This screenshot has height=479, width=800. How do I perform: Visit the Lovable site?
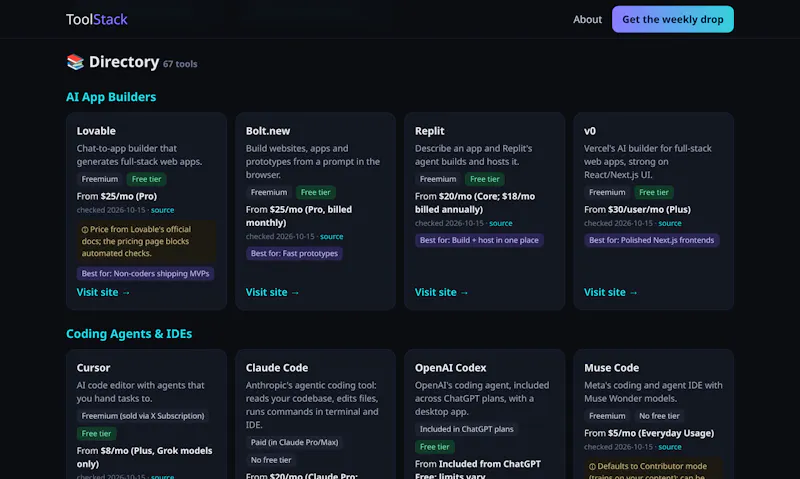pyautogui.click(x=103, y=292)
